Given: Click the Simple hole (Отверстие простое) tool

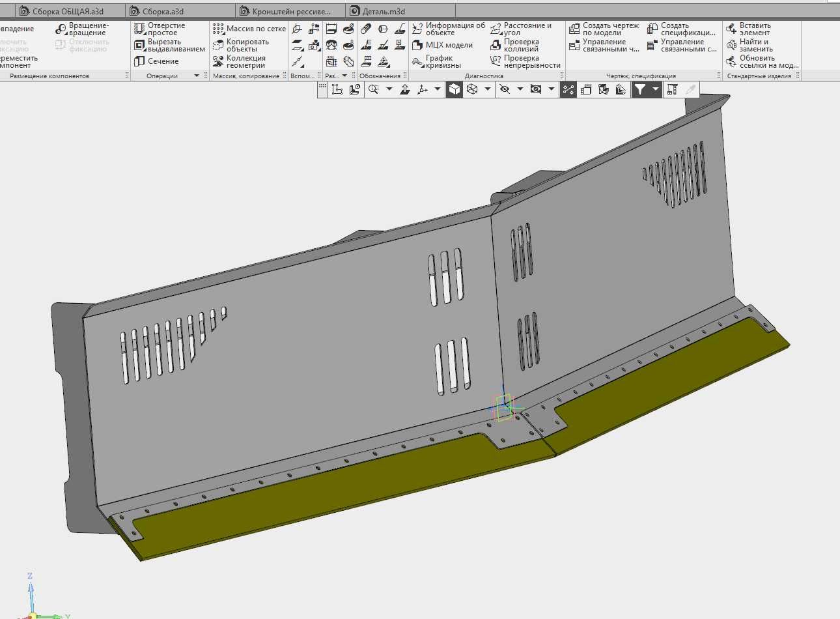Looking at the screenshot, I should point(160,29).
